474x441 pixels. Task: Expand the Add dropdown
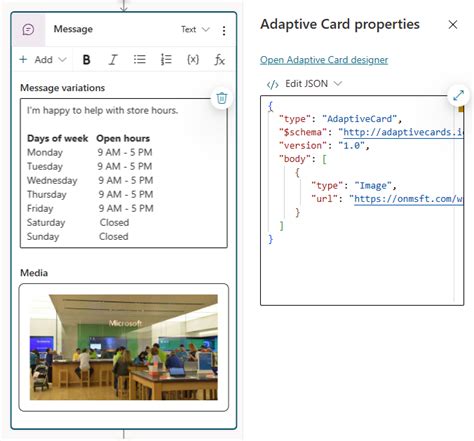[x=43, y=60]
